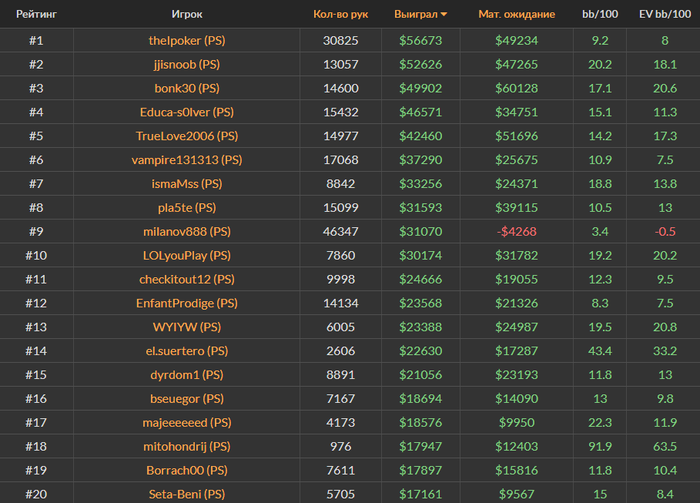The image size is (700, 503).
Task: Sort by Выиграл column header
Action: (x=416, y=14)
